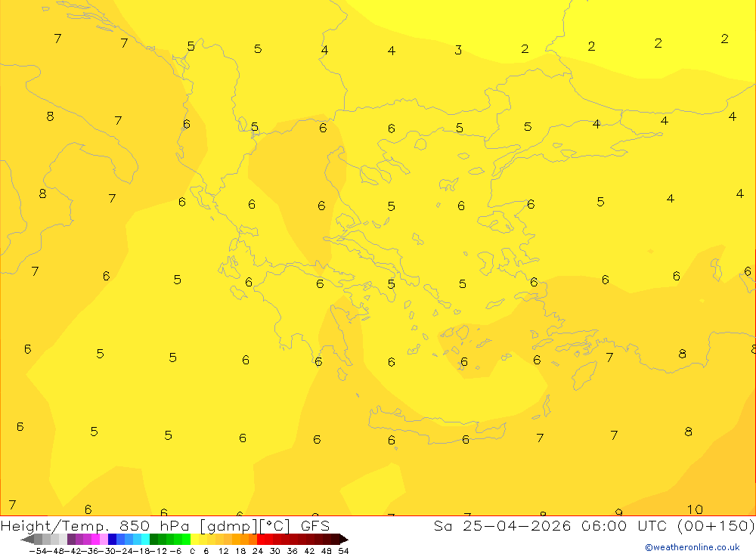Click the '10' temperature value on map
Viewport: 756px width, 554px height.
pos(695,509)
